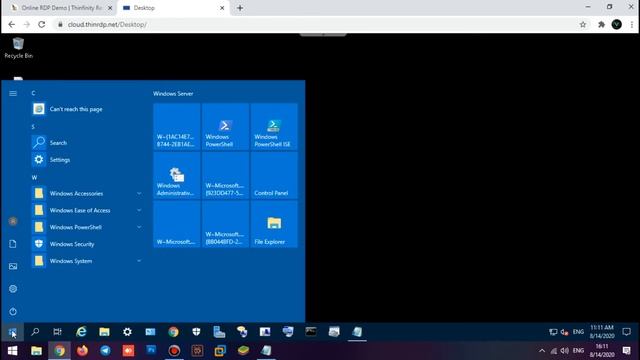This screenshot has height=360, width=640.
Task: Open the W~Microsoft {BB044BFD tile
Action: pyautogui.click(x=225, y=224)
